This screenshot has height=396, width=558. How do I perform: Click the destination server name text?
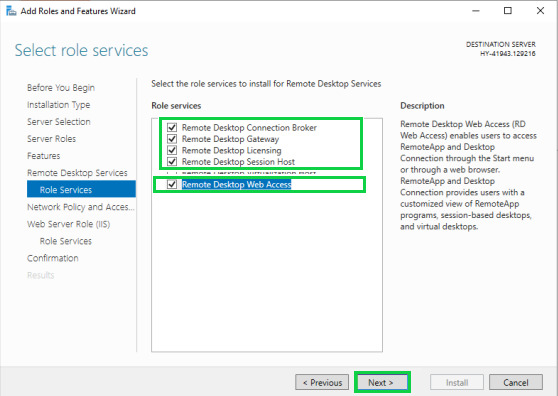(x=507, y=54)
